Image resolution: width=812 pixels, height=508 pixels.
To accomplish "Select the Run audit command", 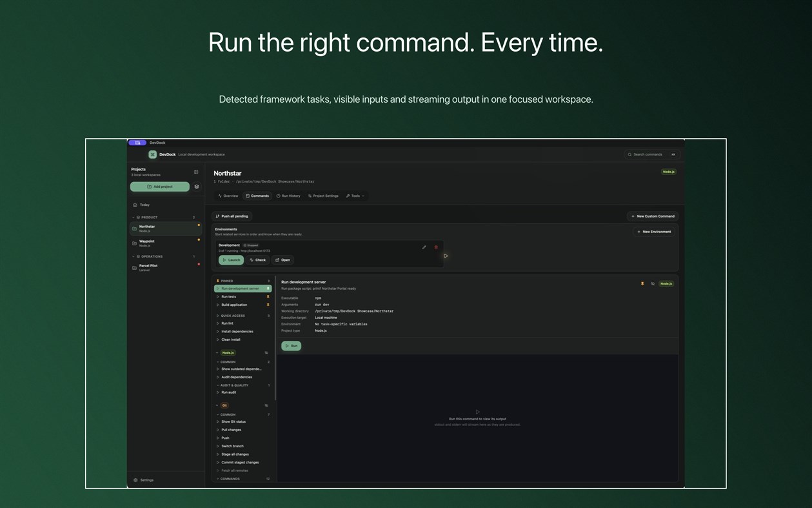I will click(x=243, y=392).
